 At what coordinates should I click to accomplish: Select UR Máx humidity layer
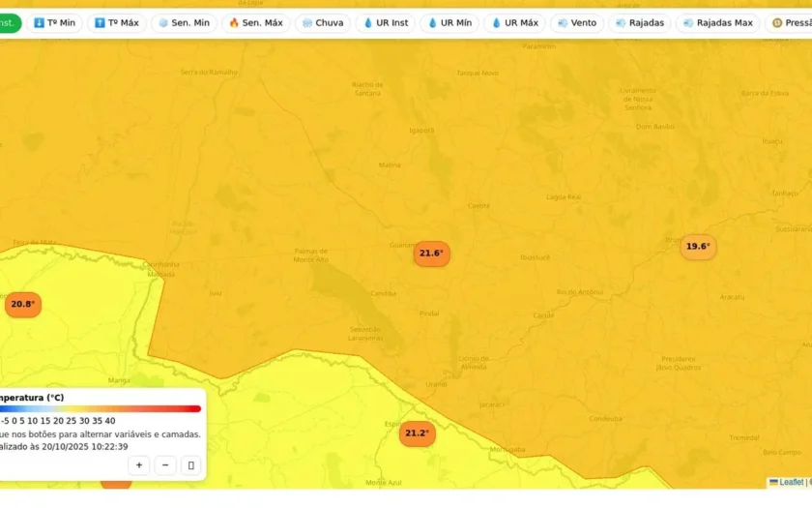[514, 23]
